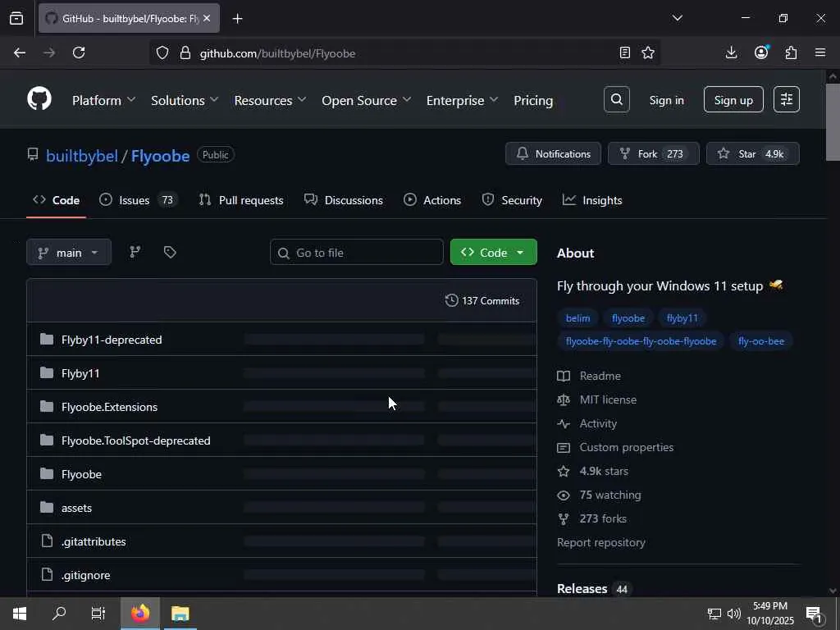View 137 Commits history

tap(482, 300)
